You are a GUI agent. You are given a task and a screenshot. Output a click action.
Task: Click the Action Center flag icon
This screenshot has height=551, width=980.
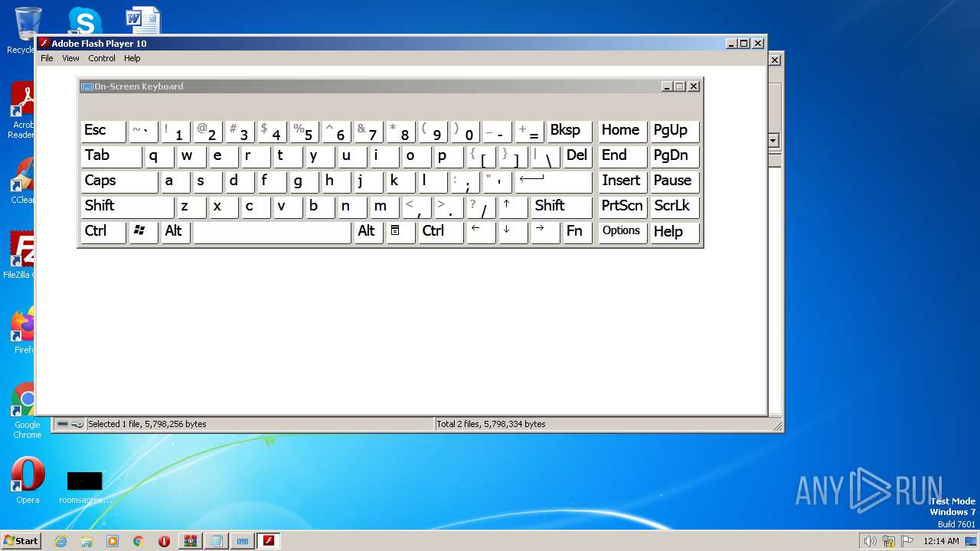[x=908, y=541]
